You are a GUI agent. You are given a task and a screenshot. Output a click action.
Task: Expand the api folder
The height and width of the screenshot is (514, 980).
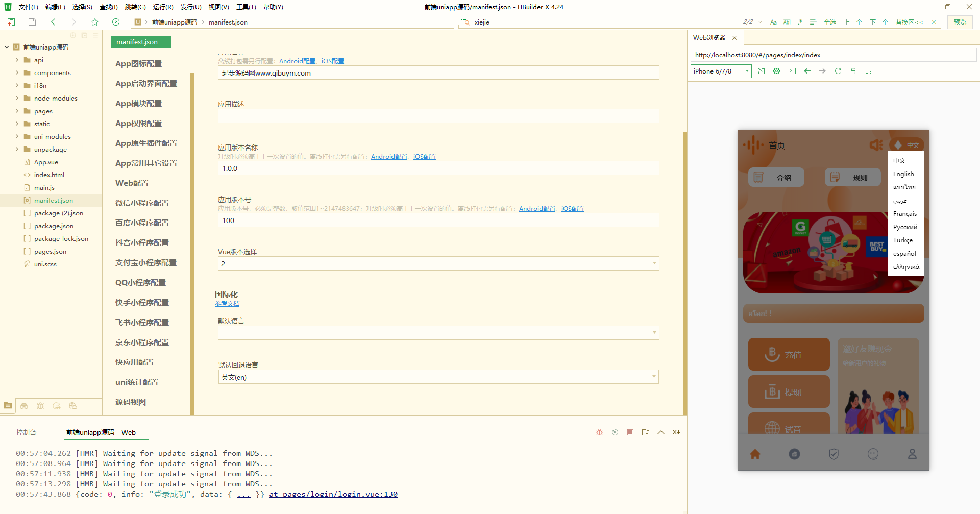17,60
